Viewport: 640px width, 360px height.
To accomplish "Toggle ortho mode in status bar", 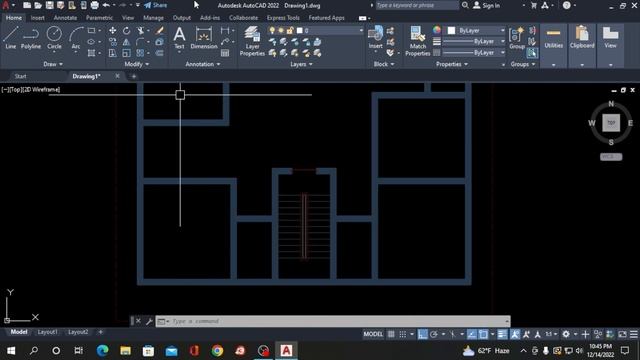I will 422,334.
